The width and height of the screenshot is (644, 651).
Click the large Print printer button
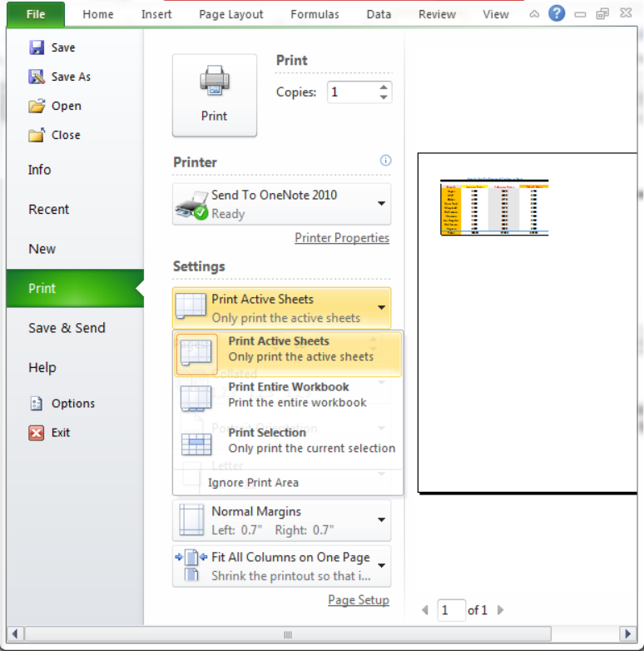click(215, 95)
